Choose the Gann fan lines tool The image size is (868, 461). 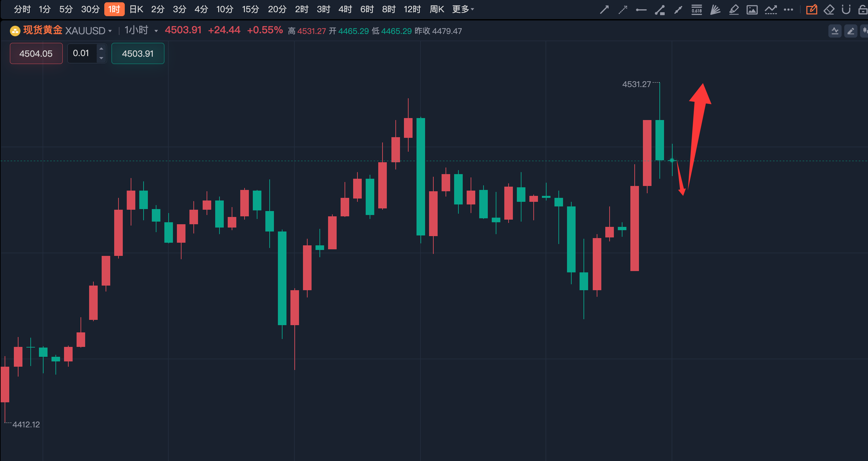coord(715,10)
